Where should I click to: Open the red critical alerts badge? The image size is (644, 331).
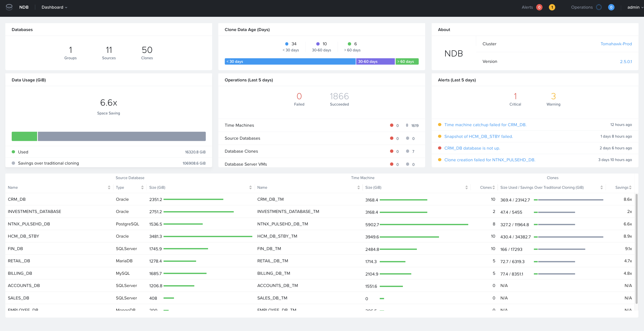point(539,7)
